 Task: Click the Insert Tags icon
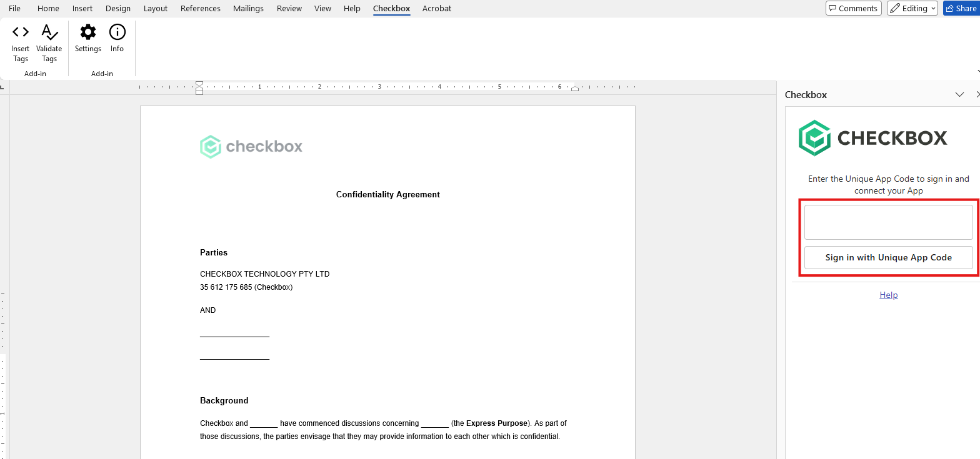[21, 31]
